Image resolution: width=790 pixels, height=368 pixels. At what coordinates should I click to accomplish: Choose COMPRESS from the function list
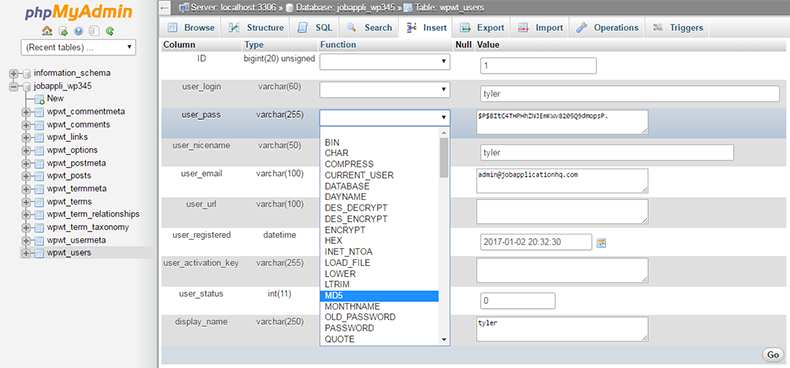coord(379,164)
